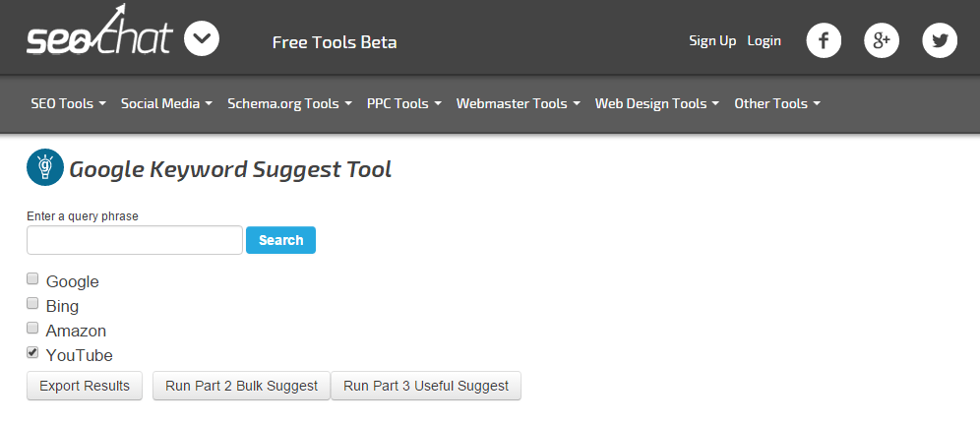Screen dimensions: 980x425
Task: Expand the SEO Tools dropdown menu
Action: pos(68,103)
